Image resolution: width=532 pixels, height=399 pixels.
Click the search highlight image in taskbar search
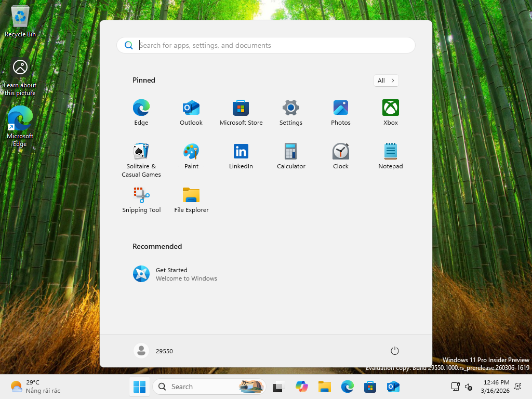tap(251, 387)
